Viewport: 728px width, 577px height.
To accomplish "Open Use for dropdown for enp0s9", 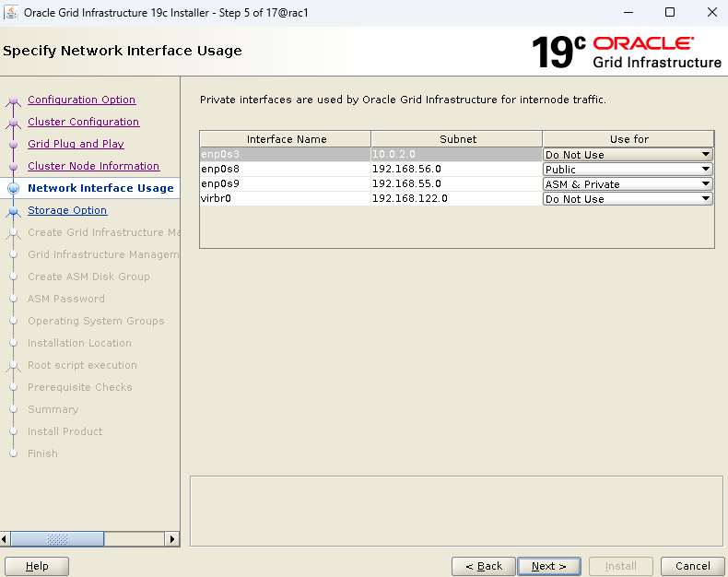I will pyautogui.click(x=628, y=184).
